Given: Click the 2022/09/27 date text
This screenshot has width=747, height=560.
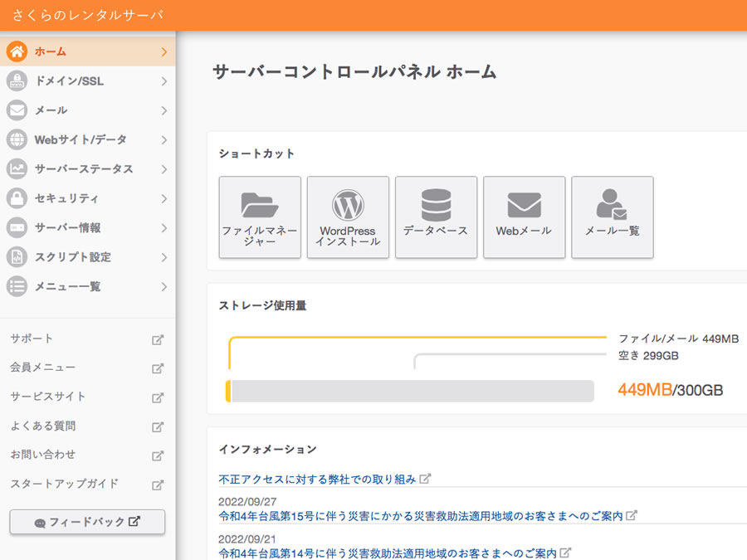Looking at the screenshot, I should coord(247,501).
